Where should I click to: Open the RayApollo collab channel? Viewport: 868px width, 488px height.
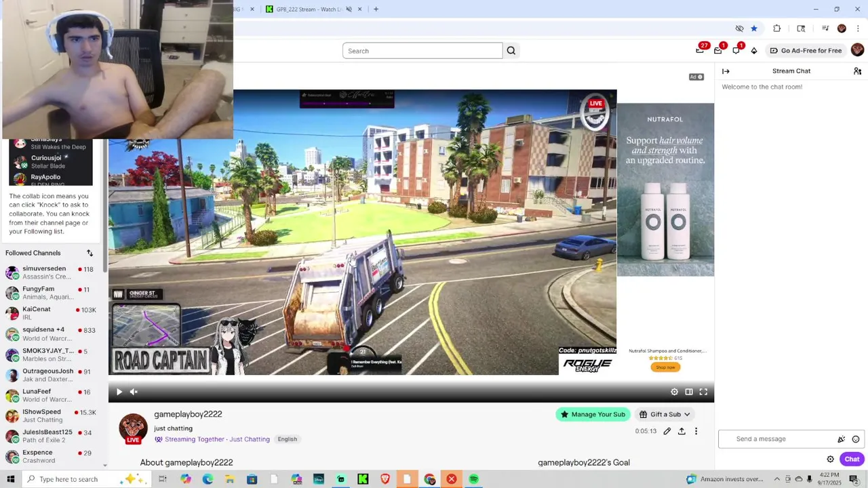click(x=51, y=179)
